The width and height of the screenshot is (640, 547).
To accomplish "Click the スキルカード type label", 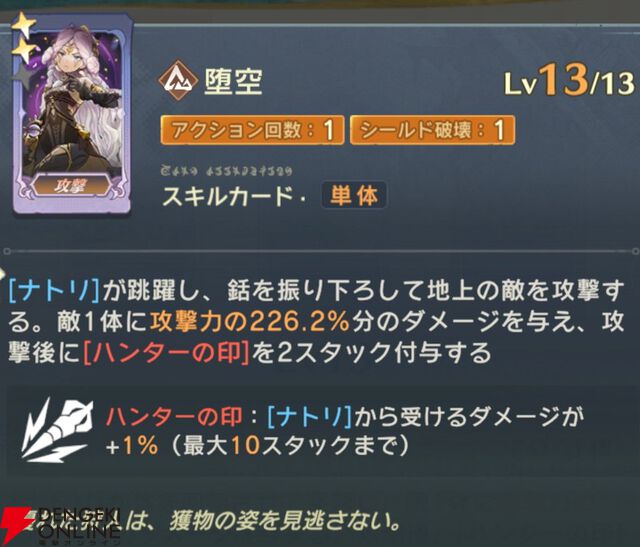I will point(226,196).
